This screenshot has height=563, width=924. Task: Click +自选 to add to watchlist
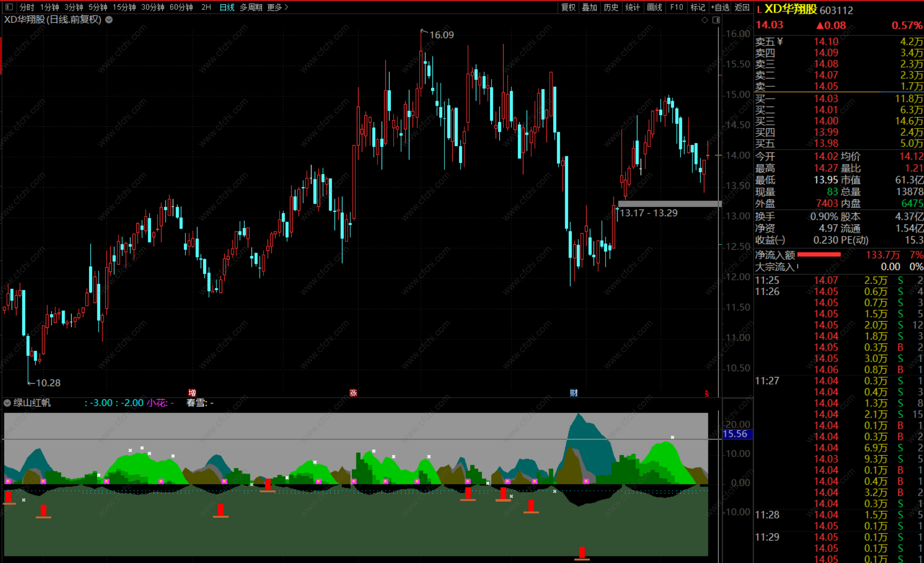720,7
